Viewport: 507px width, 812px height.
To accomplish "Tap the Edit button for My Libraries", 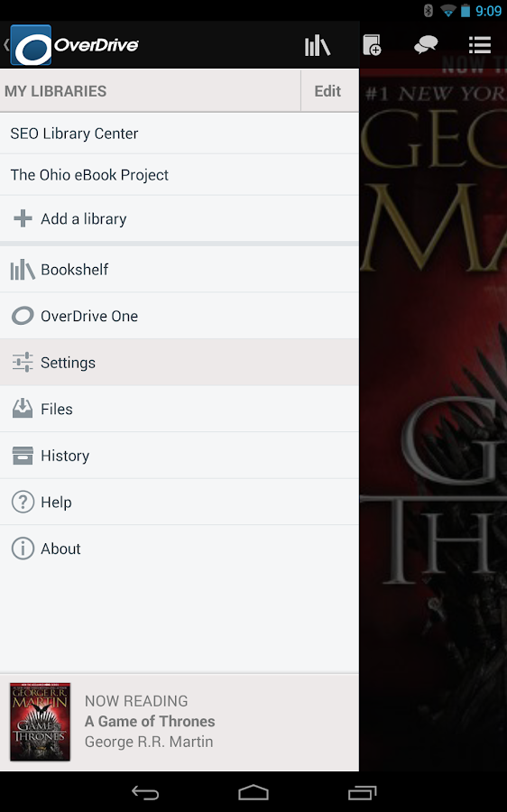I will tap(327, 91).
